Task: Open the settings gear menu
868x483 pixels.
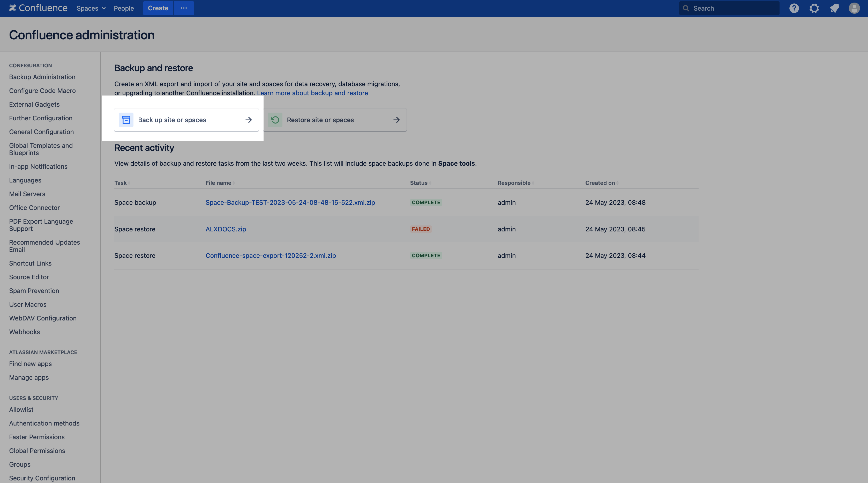Action: click(x=814, y=8)
